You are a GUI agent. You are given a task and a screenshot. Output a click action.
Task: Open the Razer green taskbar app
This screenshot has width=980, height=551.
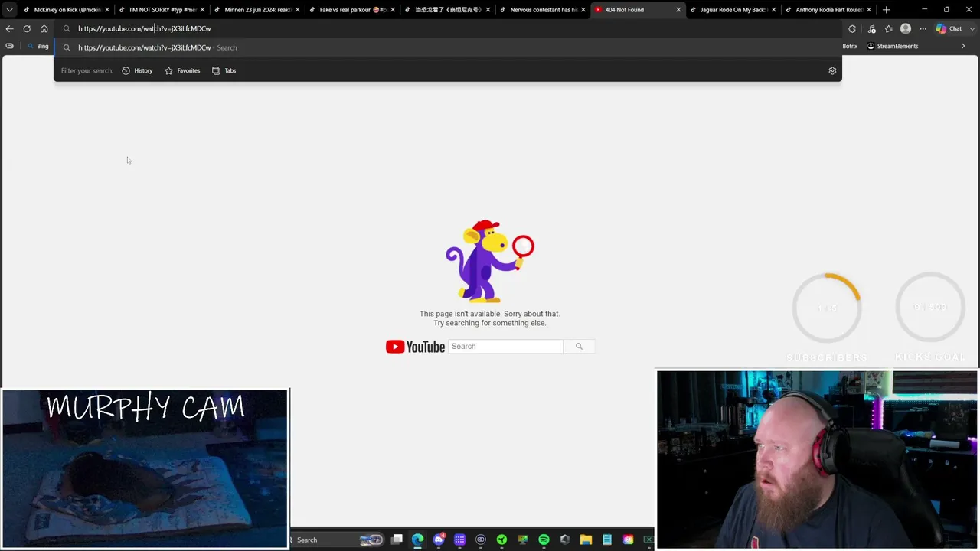[501, 540]
